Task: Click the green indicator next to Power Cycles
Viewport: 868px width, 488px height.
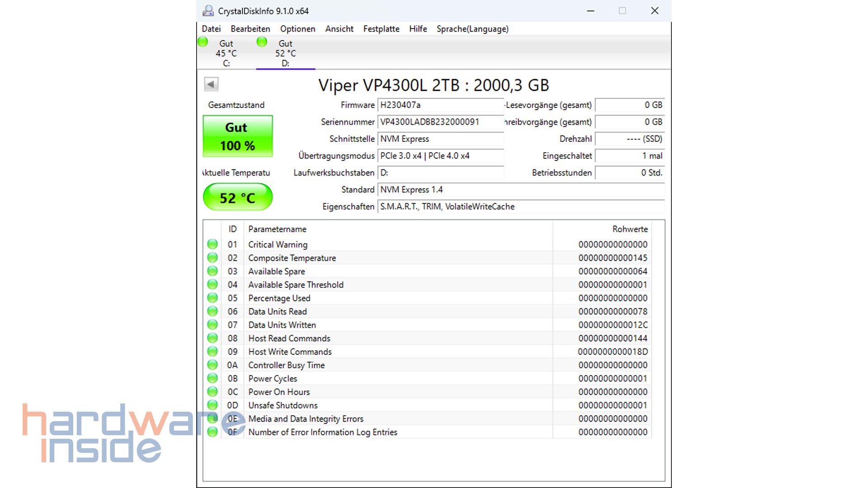Action: pos(212,378)
